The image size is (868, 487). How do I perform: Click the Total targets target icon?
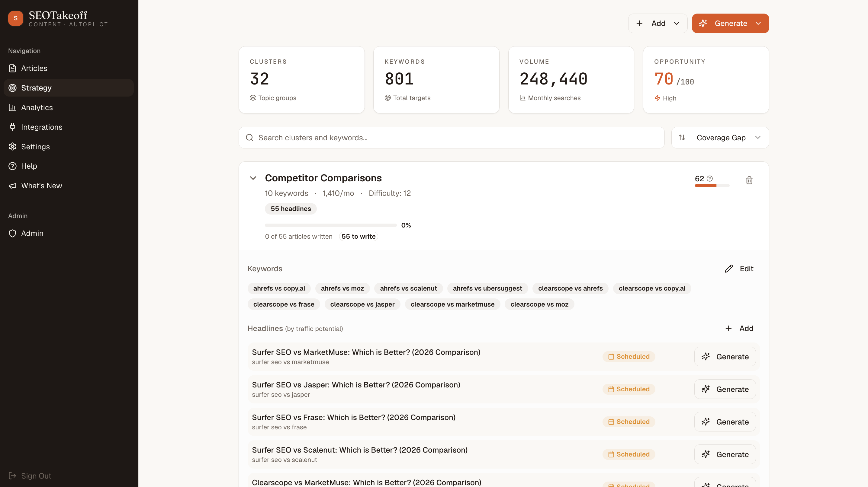387,97
